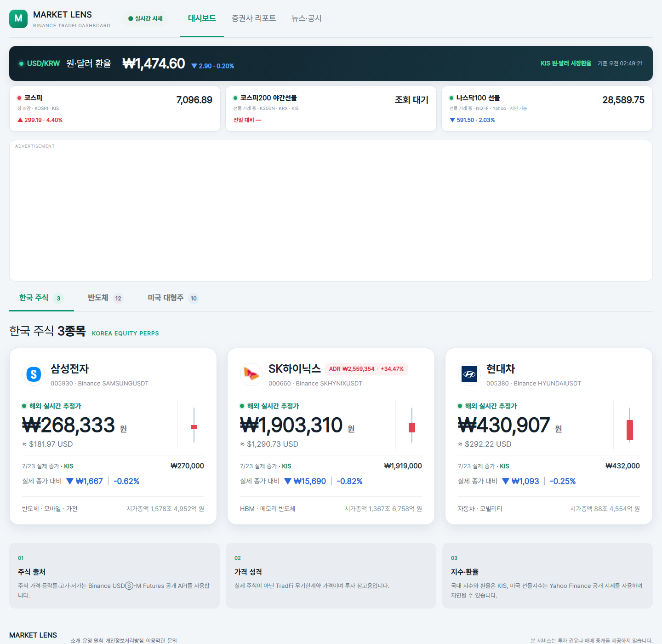The height and width of the screenshot is (644, 662).
Task: Click the SK하이닉스 company logo icon
Action: 251,374
